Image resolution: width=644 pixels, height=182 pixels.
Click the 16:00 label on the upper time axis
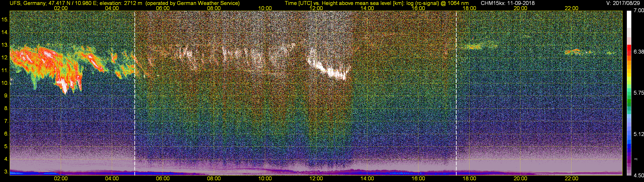click(x=418, y=8)
